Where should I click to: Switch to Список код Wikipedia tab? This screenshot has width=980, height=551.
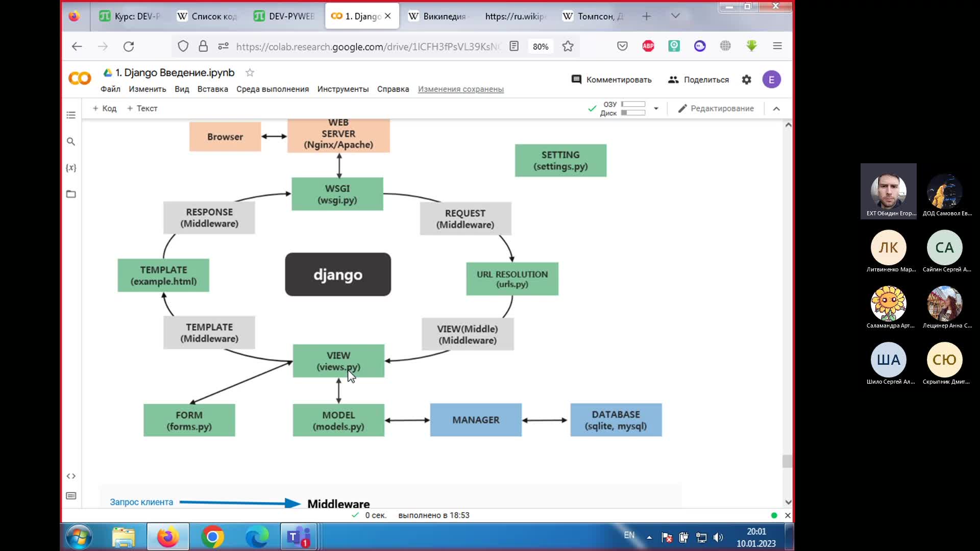pos(207,16)
